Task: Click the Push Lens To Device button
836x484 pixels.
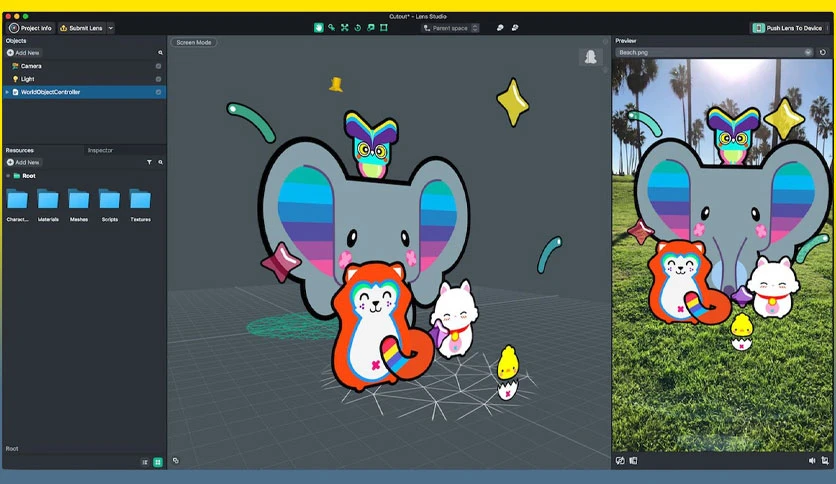Action: [x=787, y=28]
